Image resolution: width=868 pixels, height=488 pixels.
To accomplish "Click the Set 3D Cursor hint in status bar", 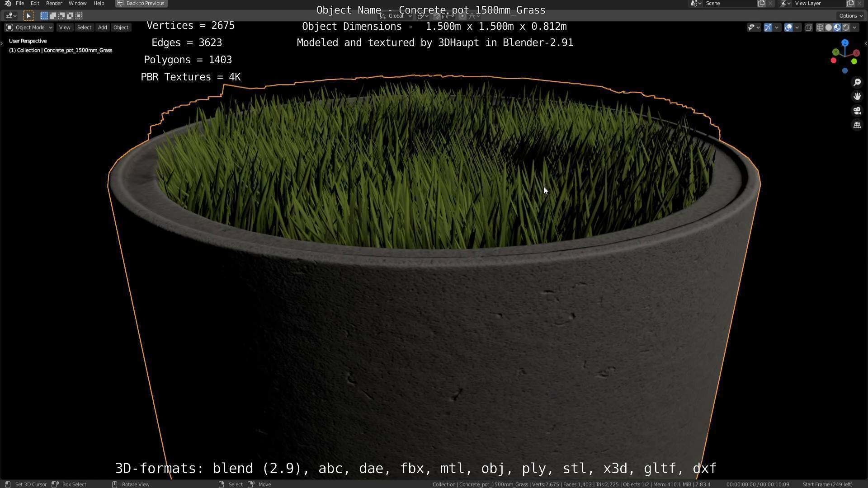I will pos(31,484).
